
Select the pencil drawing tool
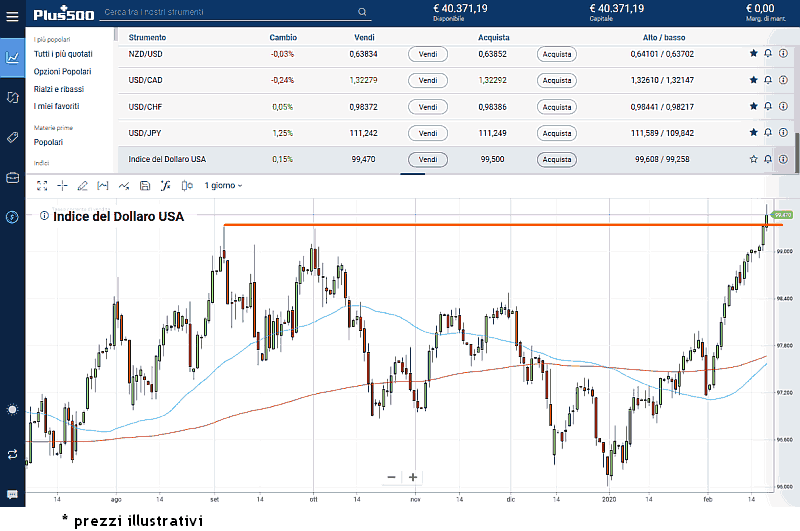pos(83,185)
